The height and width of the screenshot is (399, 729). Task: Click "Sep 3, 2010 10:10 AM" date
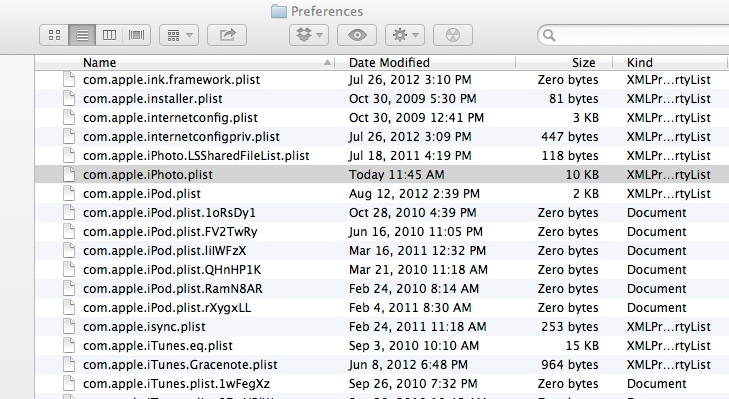point(414,346)
